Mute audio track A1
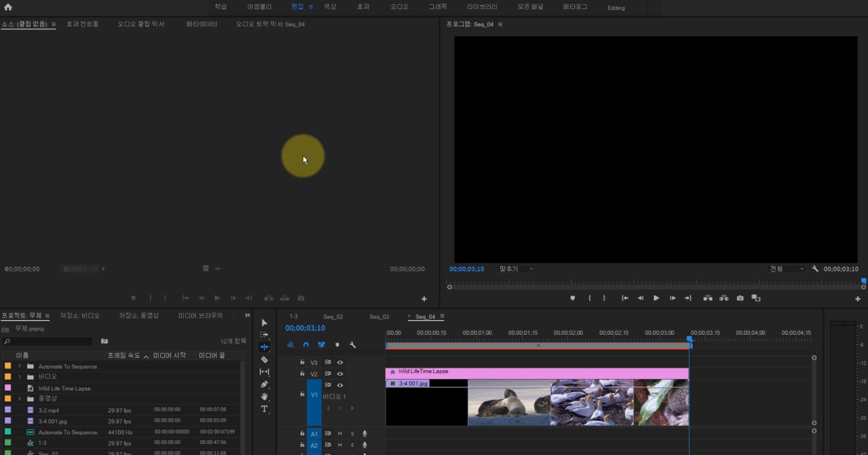Image resolution: width=868 pixels, height=455 pixels. point(340,434)
